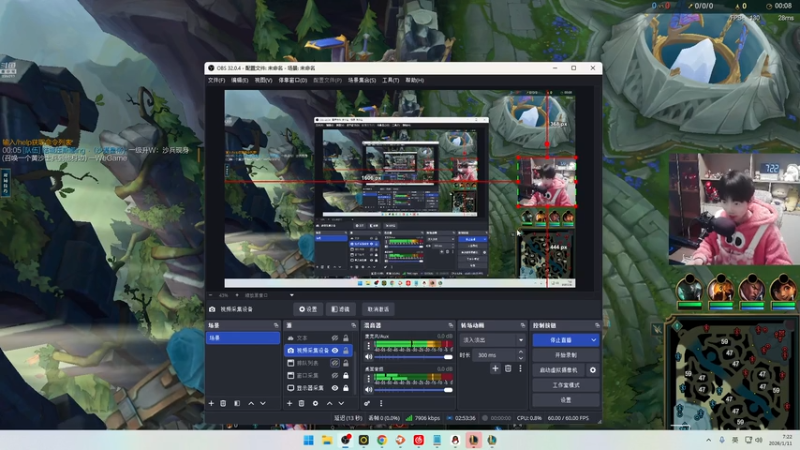
Task: Click 停止直播 stop streaming button
Action: pyautogui.click(x=561, y=340)
